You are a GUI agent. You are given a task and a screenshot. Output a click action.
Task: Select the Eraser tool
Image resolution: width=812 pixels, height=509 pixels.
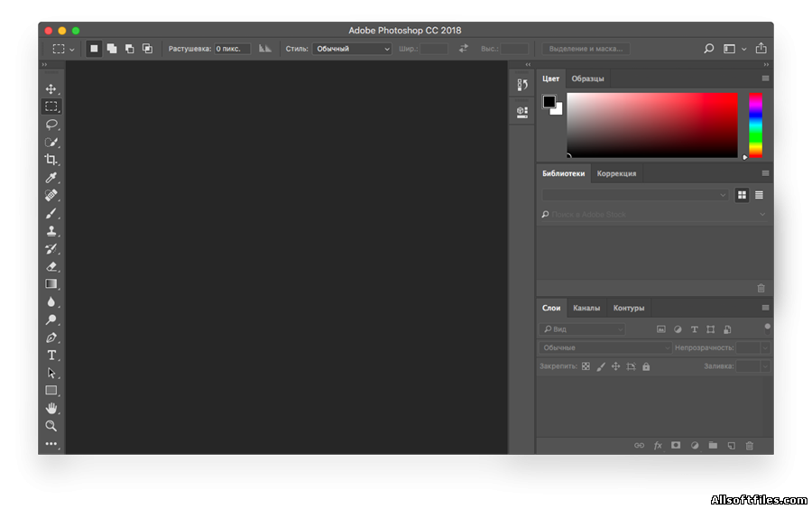tap(51, 266)
